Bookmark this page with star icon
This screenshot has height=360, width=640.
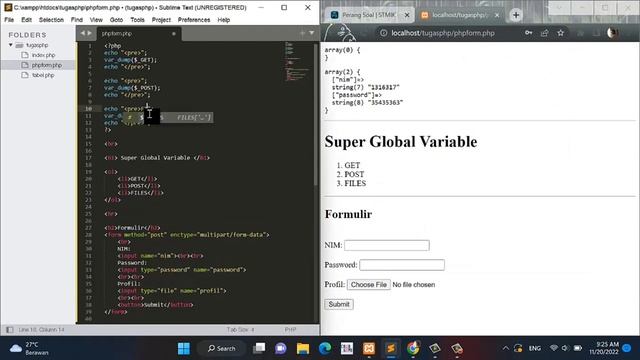[x=560, y=33]
